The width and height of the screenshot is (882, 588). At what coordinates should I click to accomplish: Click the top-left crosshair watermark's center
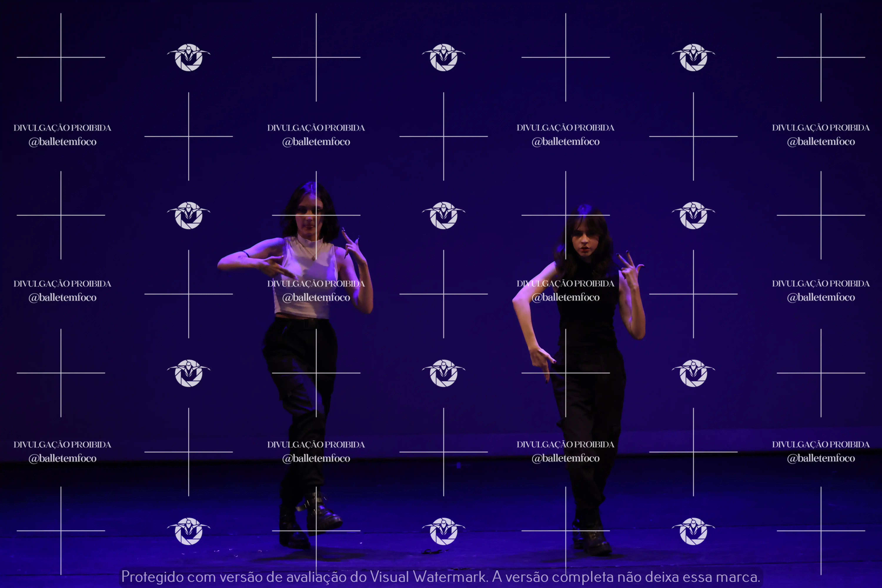click(x=61, y=57)
